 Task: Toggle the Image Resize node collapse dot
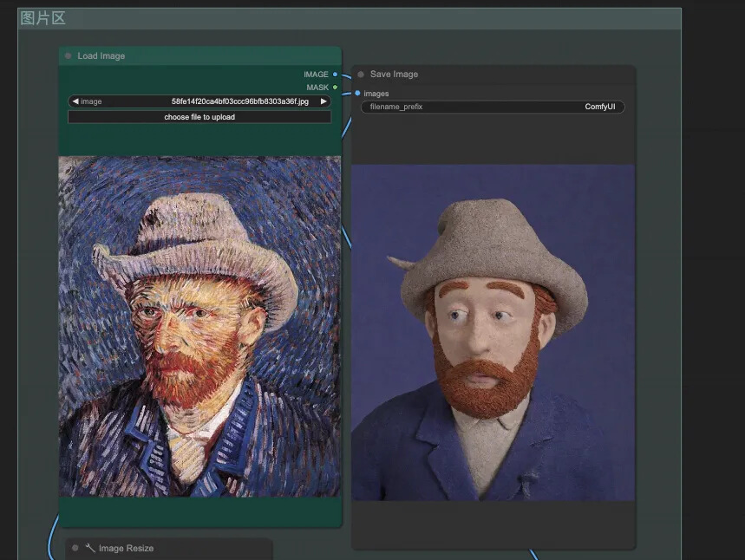coord(75,548)
